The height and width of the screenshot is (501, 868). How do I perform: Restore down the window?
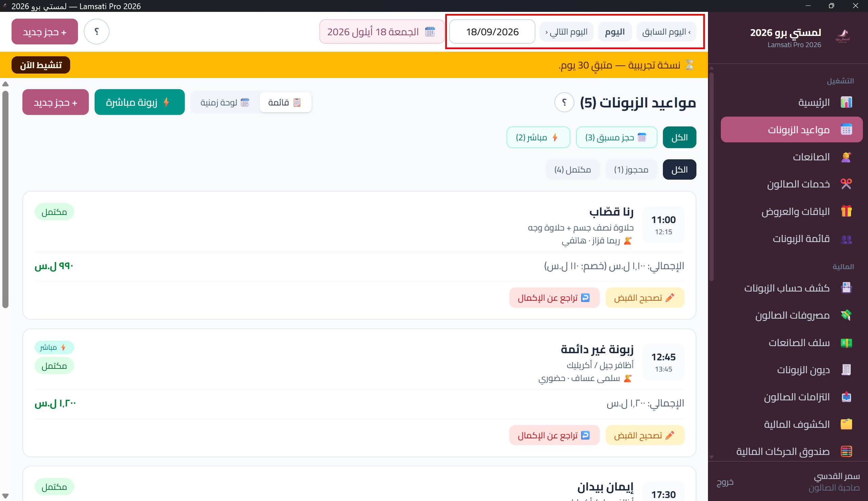(831, 6)
